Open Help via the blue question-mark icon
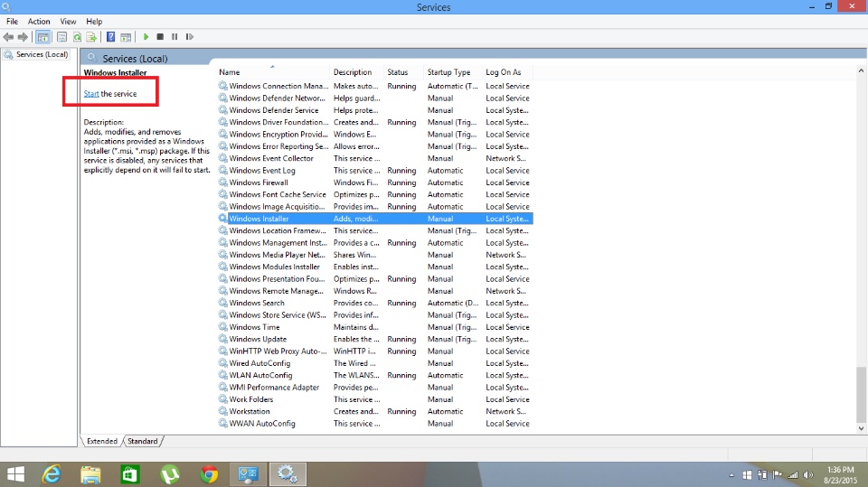 (110, 37)
